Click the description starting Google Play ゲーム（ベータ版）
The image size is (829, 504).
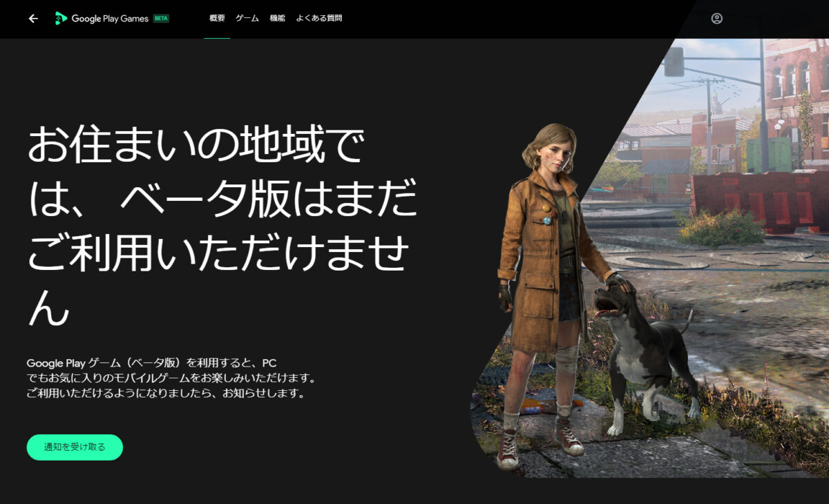[x=171, y=378]
